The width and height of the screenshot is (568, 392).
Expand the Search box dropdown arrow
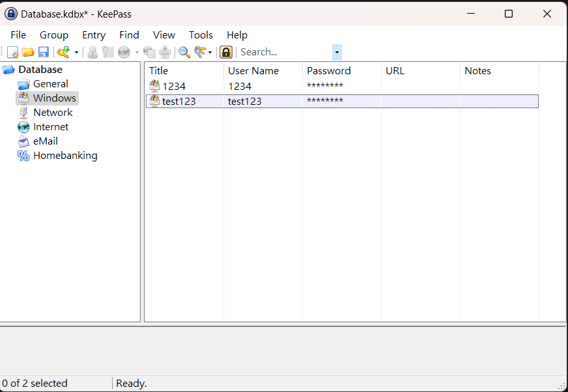(337, 52)
